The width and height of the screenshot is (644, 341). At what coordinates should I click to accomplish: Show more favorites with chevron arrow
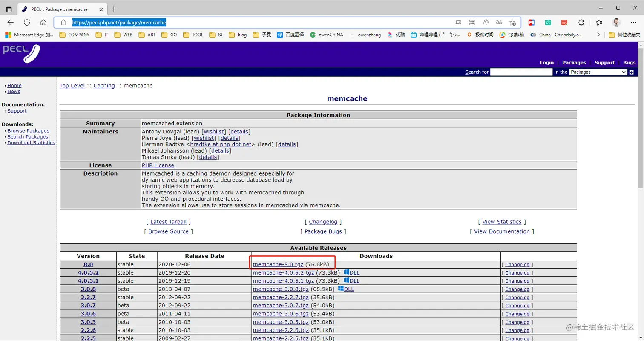[x=598, y=35]
